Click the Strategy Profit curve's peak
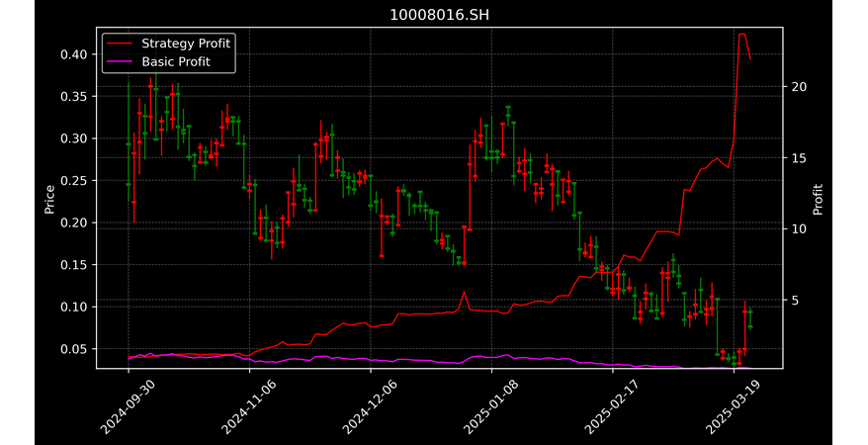Image resolution: width=868 pixels, height=445 pixels. click(742, 35)
